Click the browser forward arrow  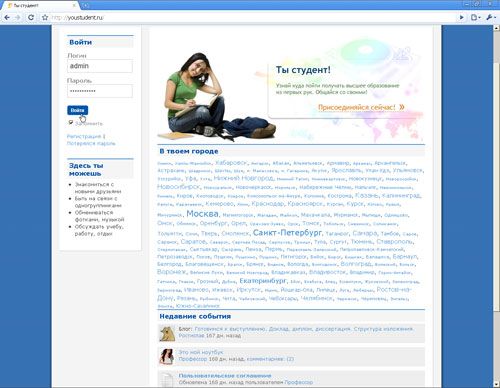click(18, 17)
